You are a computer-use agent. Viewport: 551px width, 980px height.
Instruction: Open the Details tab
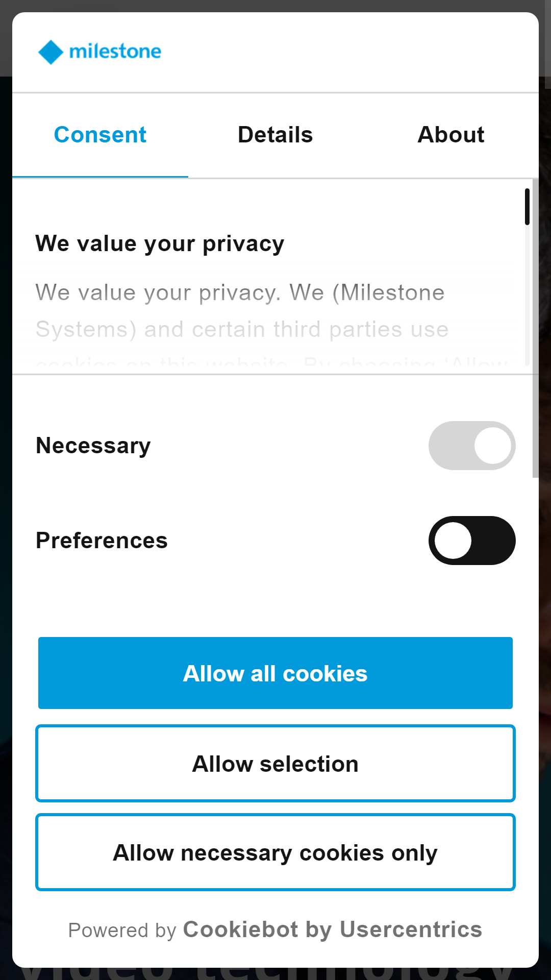(275, 135)
